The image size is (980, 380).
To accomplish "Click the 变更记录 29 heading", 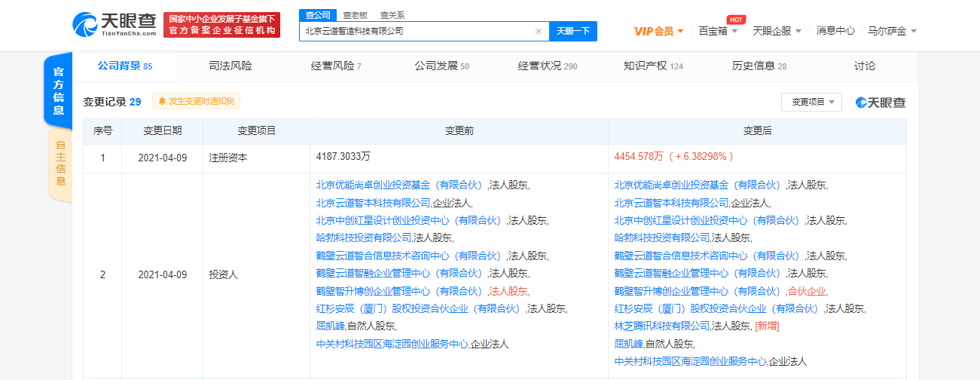I will point(112,102).
